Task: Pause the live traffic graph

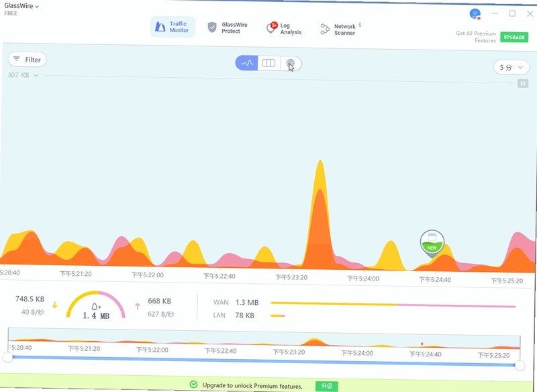Action: click(522, 83)
